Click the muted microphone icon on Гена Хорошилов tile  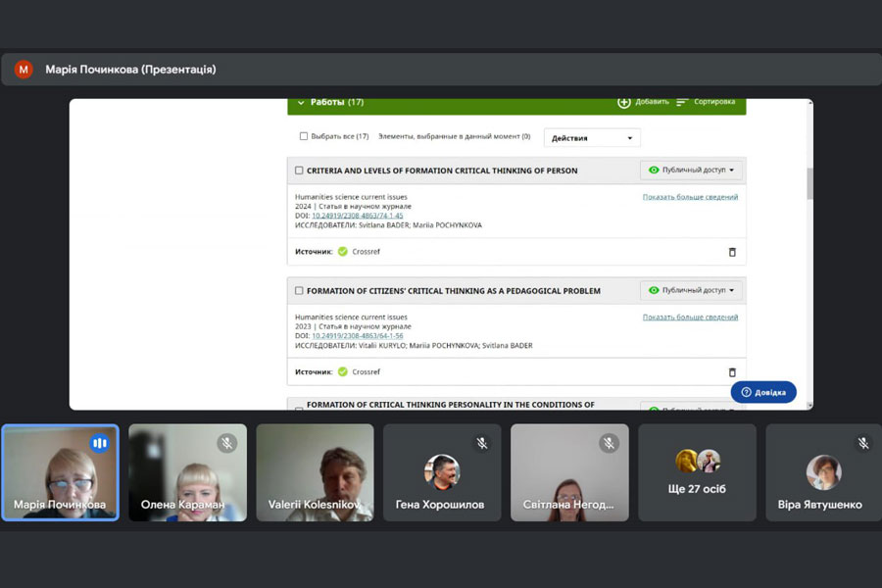pyautogui.click(x=481, y=443)
